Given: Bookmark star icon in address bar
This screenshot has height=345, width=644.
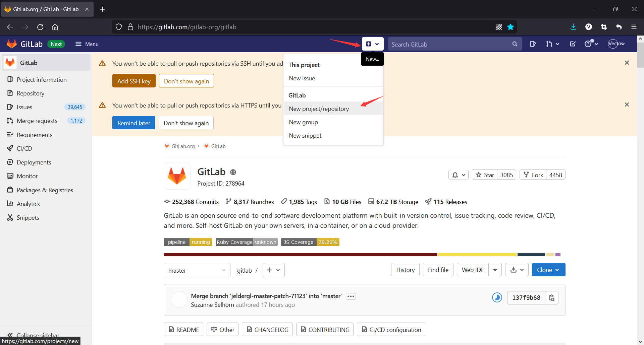Looking at the screenshot, I should coord(511,27).
